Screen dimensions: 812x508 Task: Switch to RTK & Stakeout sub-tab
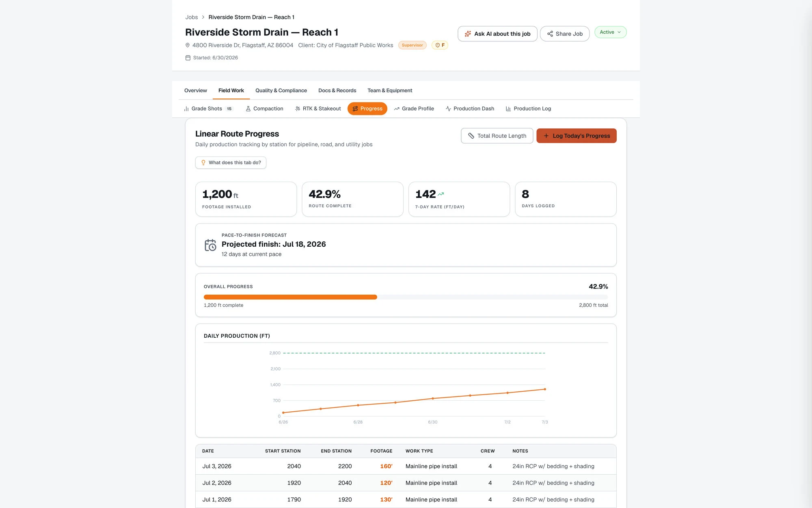coord(318,109)
